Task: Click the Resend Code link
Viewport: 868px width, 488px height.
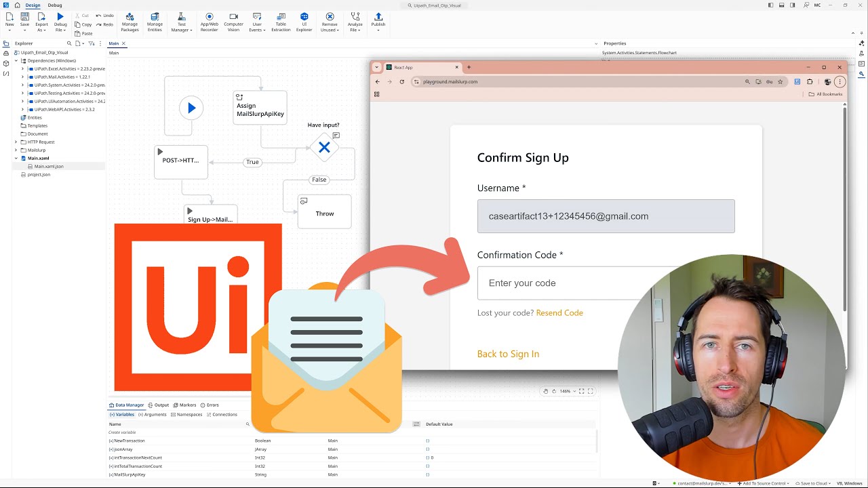Action: [x=559, y=312]
